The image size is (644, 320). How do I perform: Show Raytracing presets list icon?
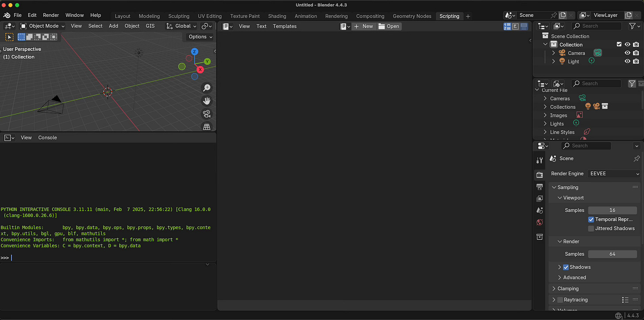(625, 300)
